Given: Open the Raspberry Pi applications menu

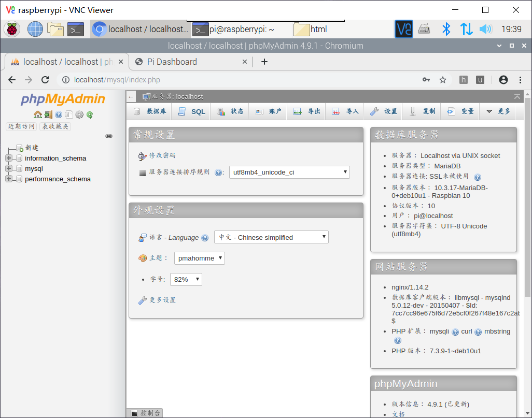Looking at the screenshot, I should pos(12,29).
